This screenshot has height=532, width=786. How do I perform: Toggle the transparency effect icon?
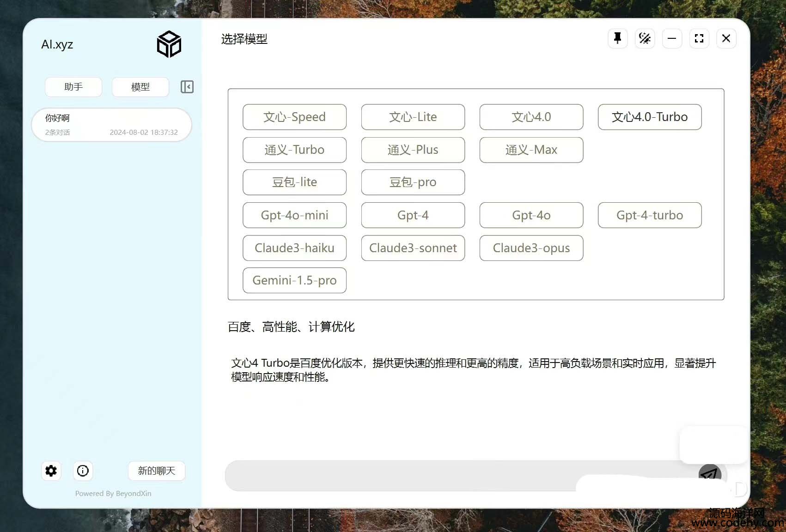pyautogui.click(x=645, y=38)
